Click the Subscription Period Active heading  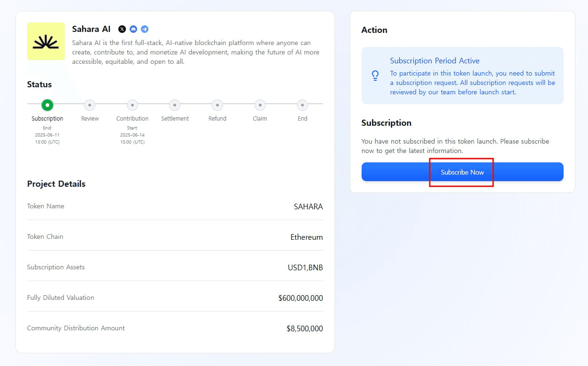coord(434,61)
